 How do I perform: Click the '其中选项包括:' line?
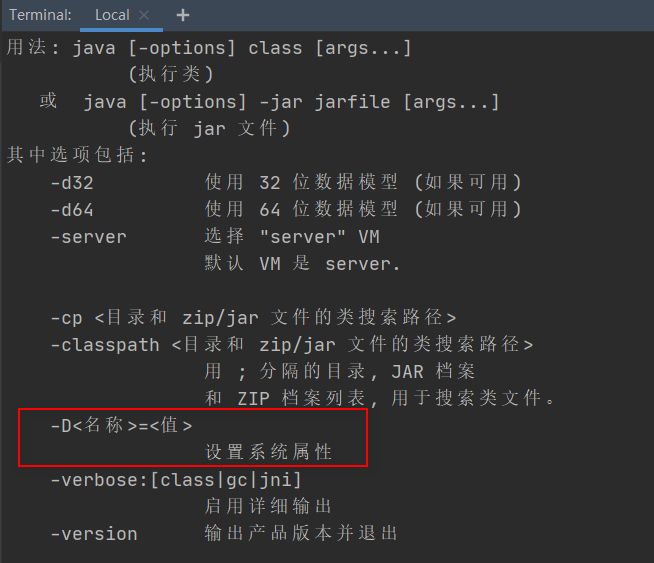point(77,155)
